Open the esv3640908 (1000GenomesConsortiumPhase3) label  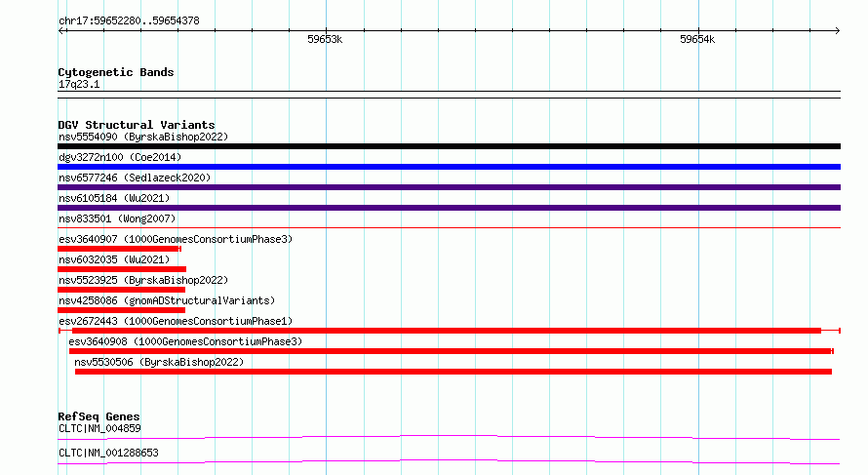(x=185, y=341)
